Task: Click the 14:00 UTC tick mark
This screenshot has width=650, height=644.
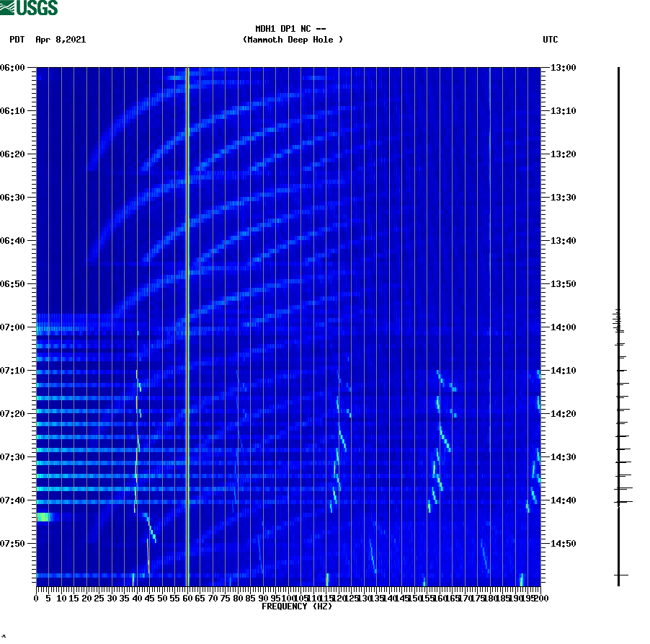Action: [545, 327]
